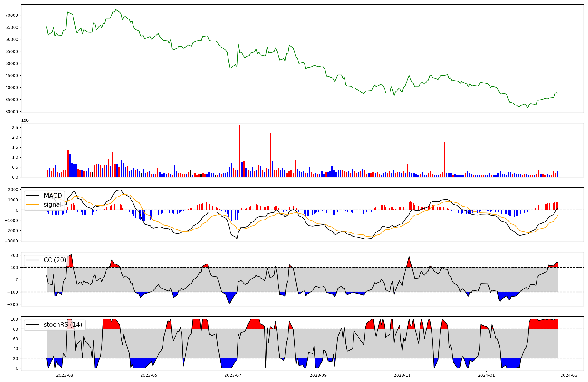The width and height of the screenshot is (588, 382).
Task: Click the 2023-07 date tick label
Action: click(x=233, y=375)
